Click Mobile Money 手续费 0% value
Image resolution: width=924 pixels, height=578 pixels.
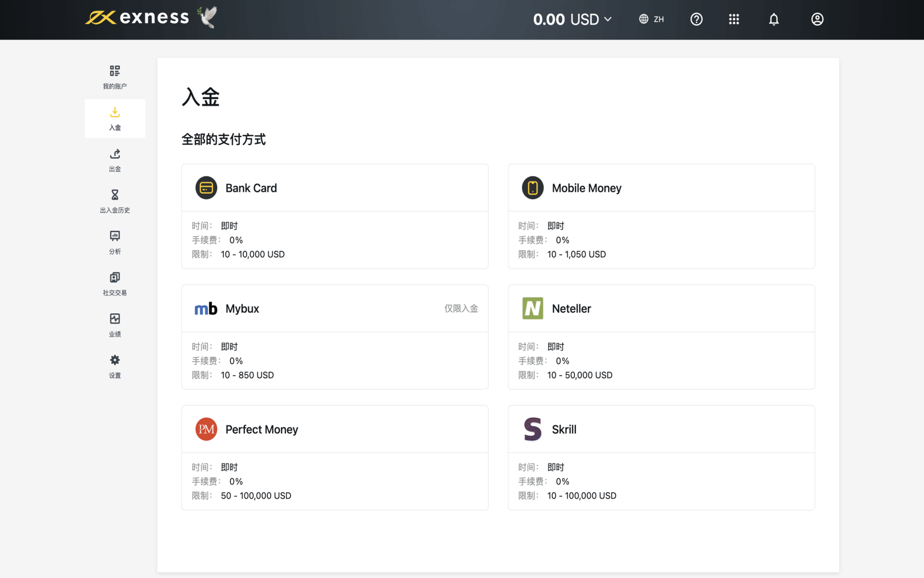tap(563, 240)
